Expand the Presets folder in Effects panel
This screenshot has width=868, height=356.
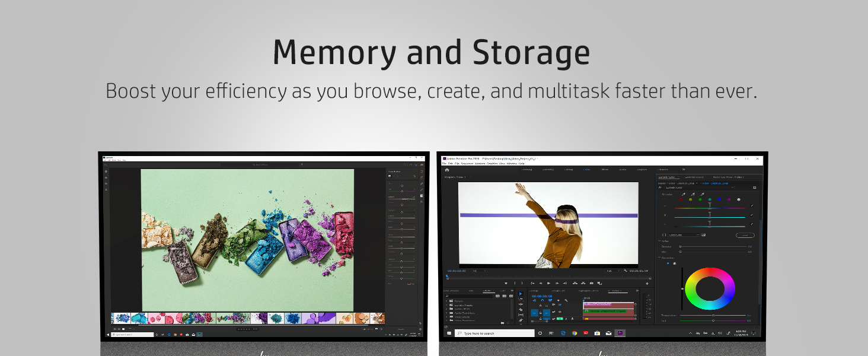pyautogui.click(x=446, y=301)
